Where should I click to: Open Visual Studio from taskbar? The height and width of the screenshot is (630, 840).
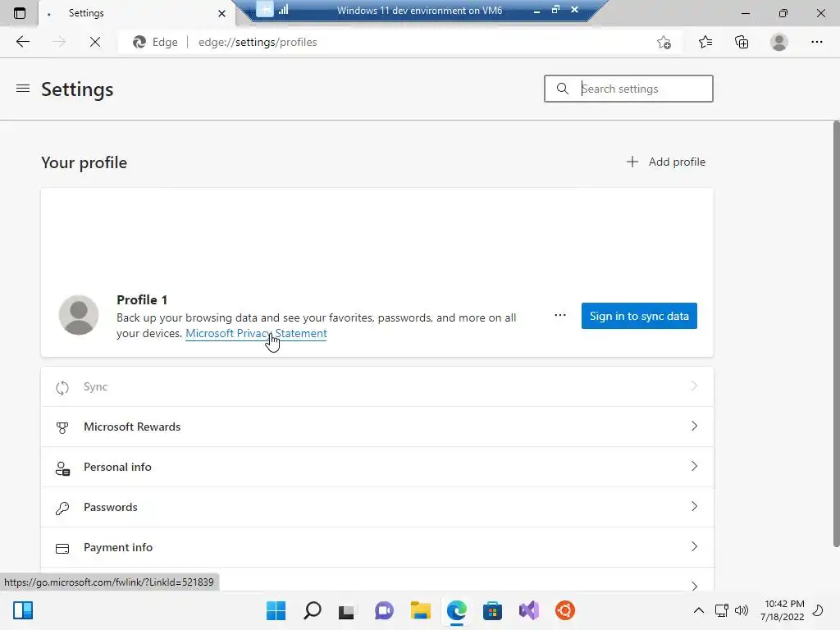pos(529,610)
